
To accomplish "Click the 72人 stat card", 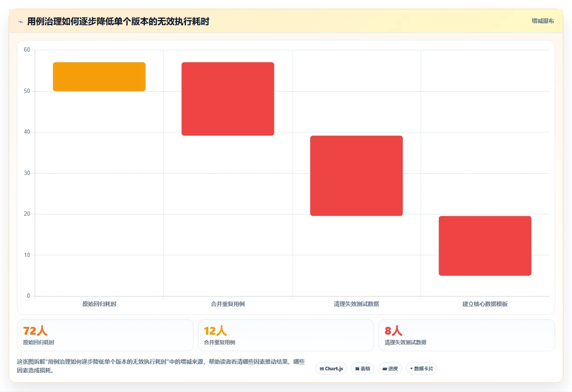I will (x=105, y=335).
